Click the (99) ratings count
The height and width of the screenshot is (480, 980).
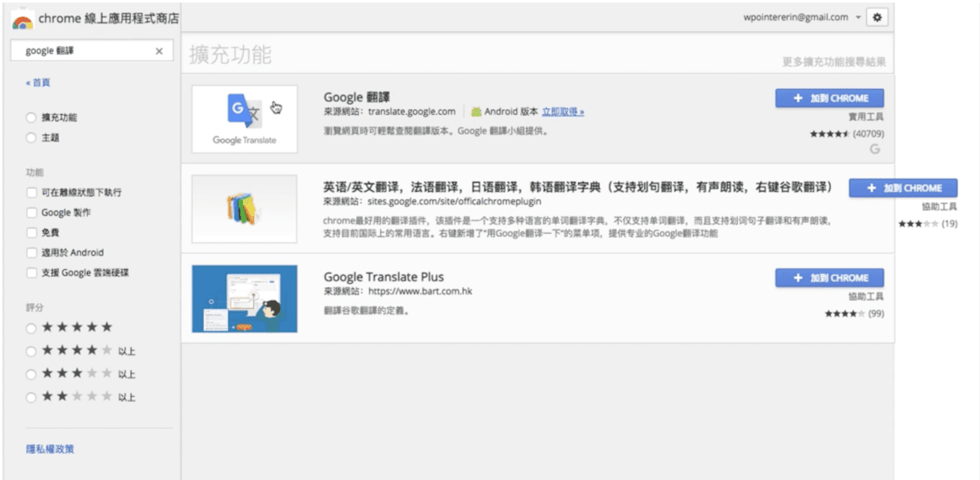pos(876,314)
